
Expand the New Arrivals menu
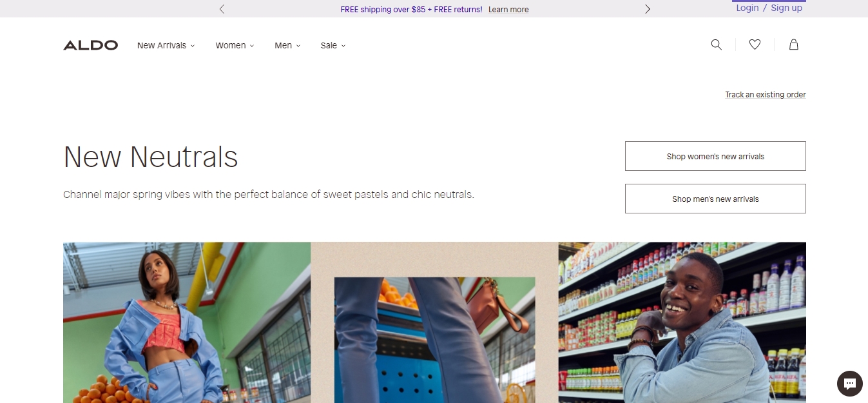point(166,45)
